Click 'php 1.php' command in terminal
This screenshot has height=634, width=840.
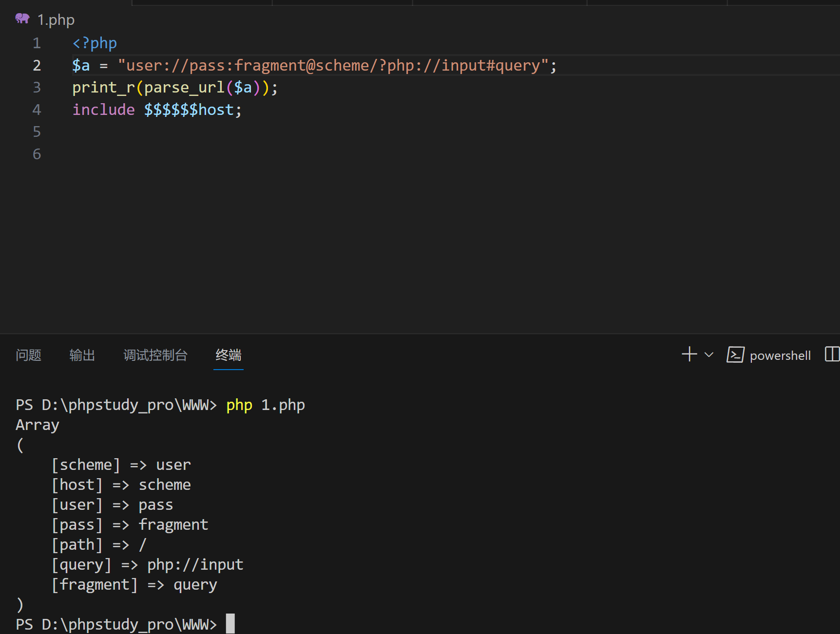click(266, 405)
